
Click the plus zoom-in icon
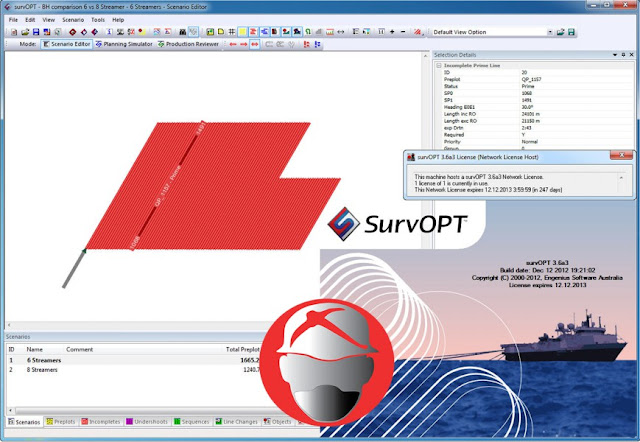pos(392,32)
